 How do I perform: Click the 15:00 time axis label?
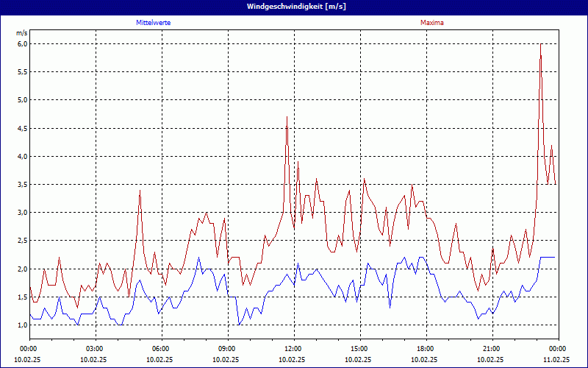(x=359, y=348)
